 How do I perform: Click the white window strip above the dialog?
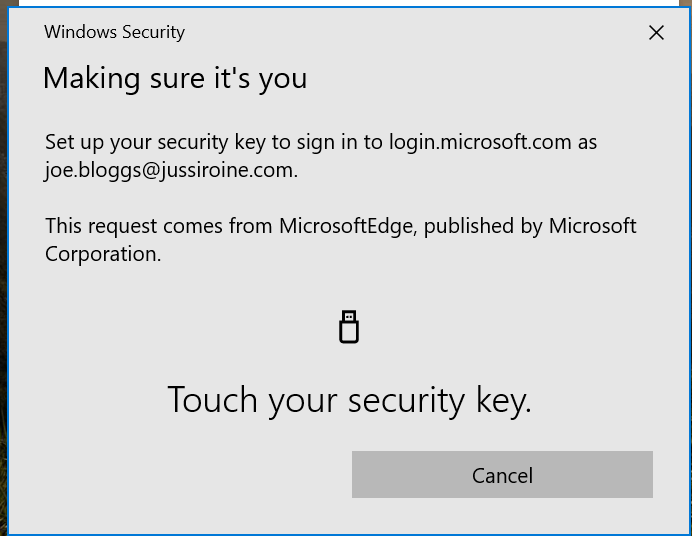[x=349, y=2]
